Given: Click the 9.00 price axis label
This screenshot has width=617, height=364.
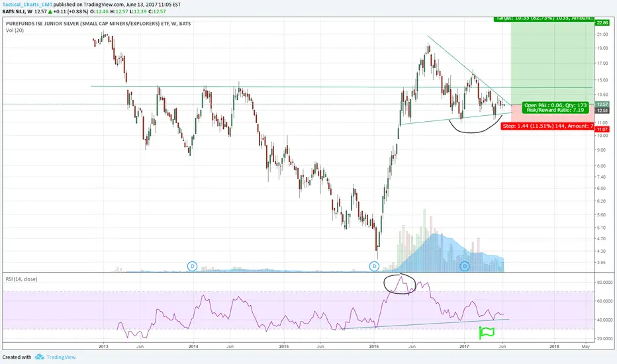Looking at the screenshot, I should pos(602,150).
